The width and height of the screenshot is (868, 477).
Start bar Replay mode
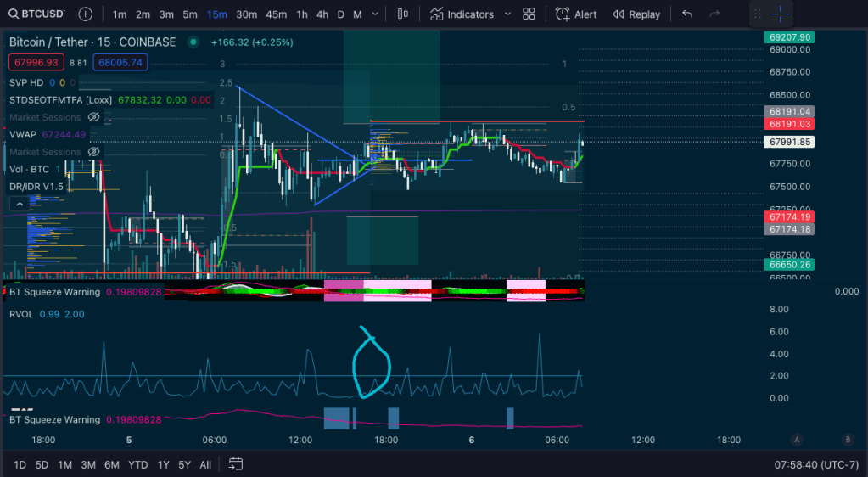636,14
